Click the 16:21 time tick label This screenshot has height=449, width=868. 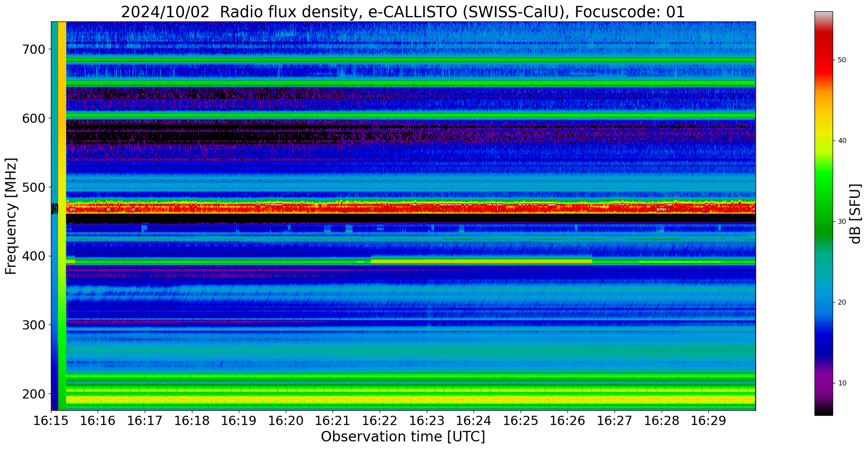(333, 421)
